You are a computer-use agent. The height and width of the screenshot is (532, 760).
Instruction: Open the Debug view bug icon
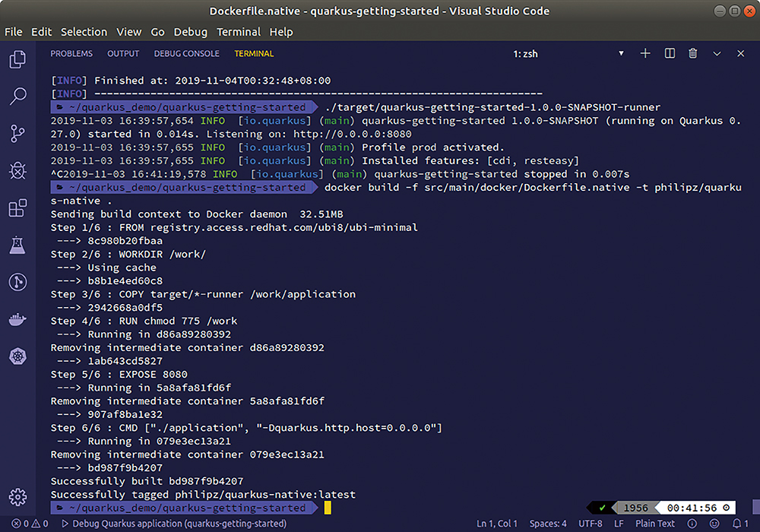click(17, 171)
